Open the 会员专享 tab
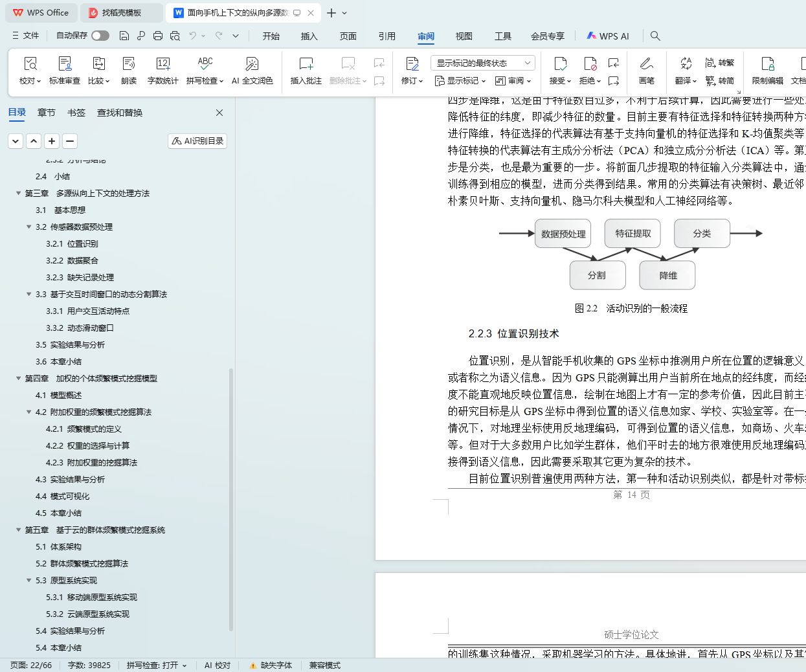Viewport: 806px width, 672px height. click(548, 36)
